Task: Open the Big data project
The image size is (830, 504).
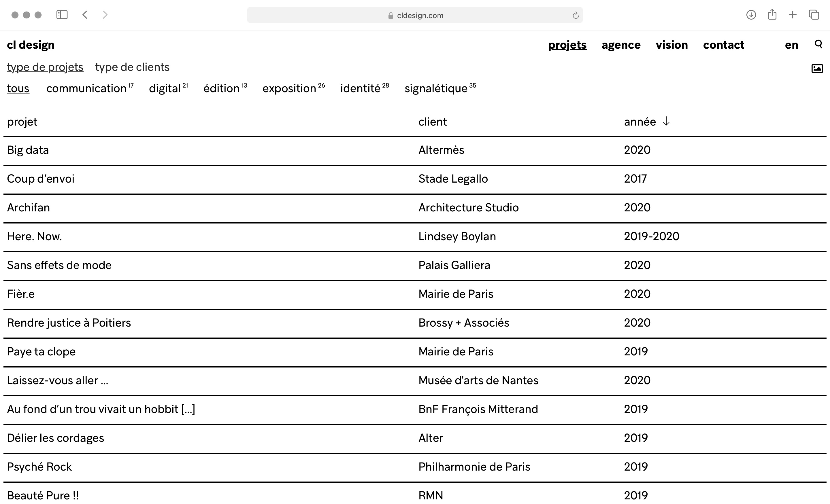Action: click(28, 150)
